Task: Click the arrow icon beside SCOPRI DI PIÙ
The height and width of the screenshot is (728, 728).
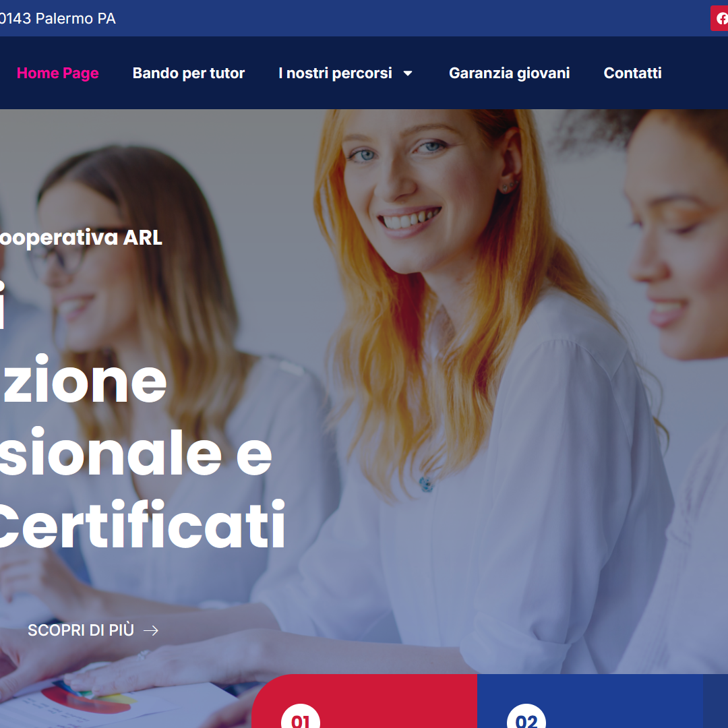Action: (x=151, y=630)
